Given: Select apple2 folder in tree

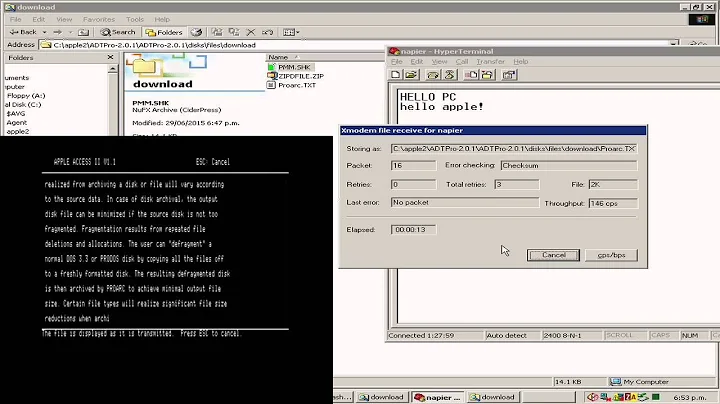Looking at the screenshot, I should tap(18, 131).
